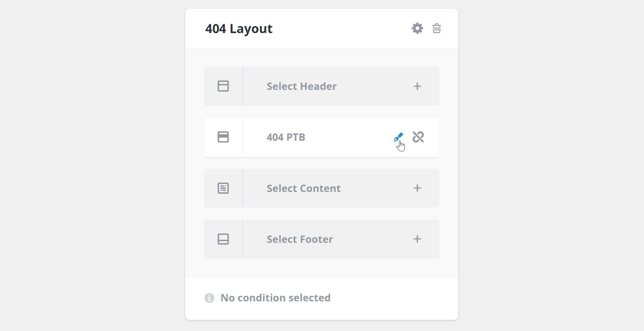Image resolution: width=644 pixels, height=331 pixels.
Task: Open 404 Layout settings gear
Action: click(417, 28)
